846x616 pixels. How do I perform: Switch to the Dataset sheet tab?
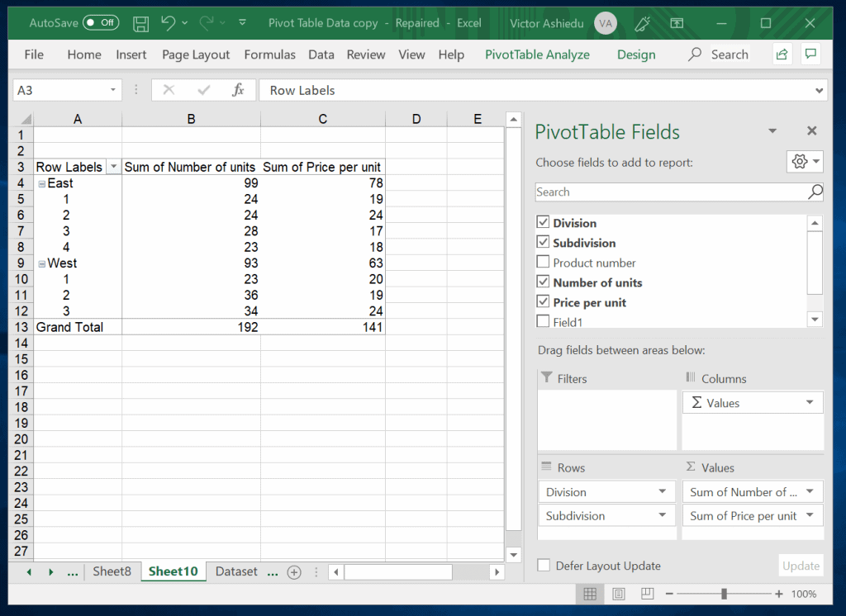(236, 571)
